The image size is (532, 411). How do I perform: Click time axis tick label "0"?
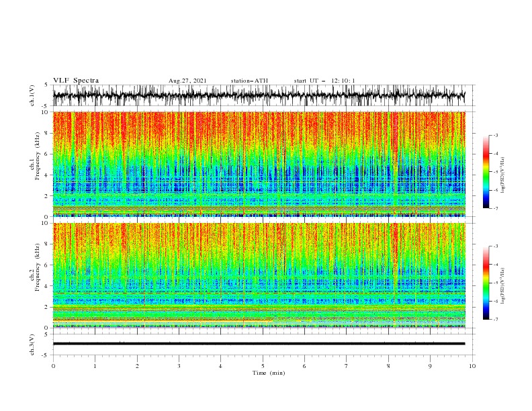(53, 366)
